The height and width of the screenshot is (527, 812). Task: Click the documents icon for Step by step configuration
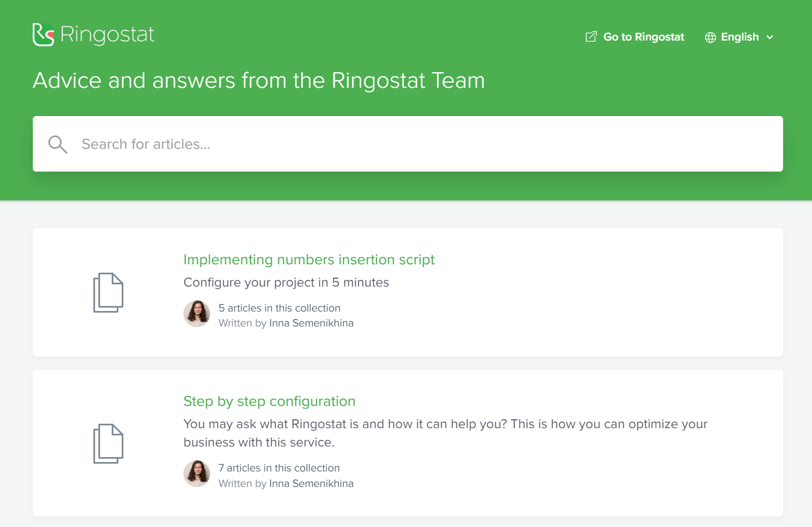coord(108,444)
